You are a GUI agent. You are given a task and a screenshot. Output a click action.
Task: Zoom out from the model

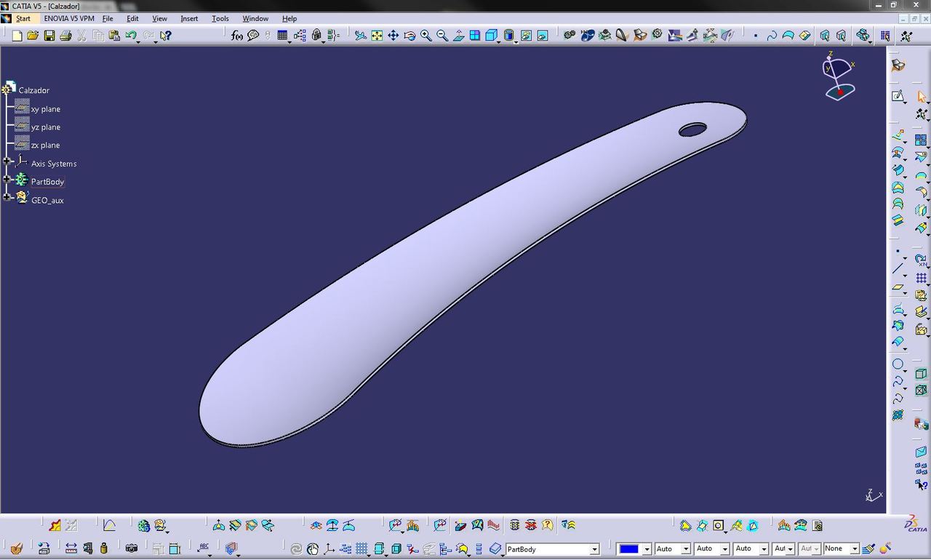[442, 35]
